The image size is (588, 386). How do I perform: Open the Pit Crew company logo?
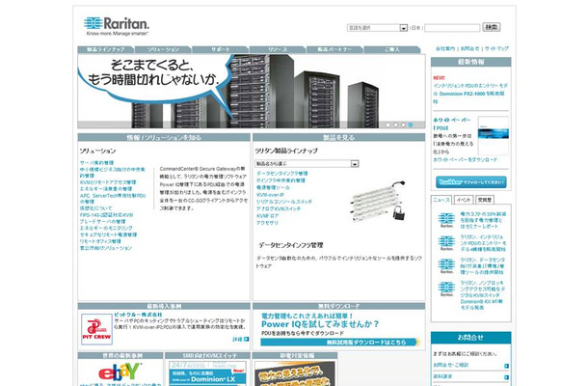96,329
